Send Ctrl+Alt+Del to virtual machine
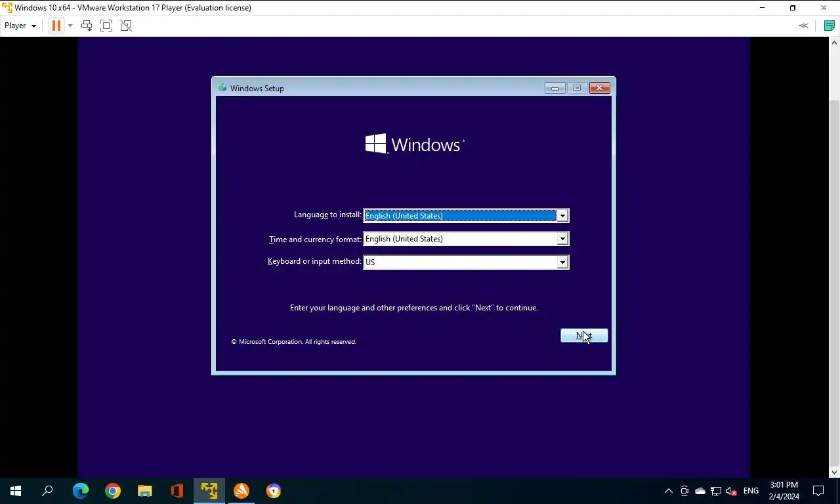Screen dimensions: 840x504 pyautogui.click(x=86, y=26)
